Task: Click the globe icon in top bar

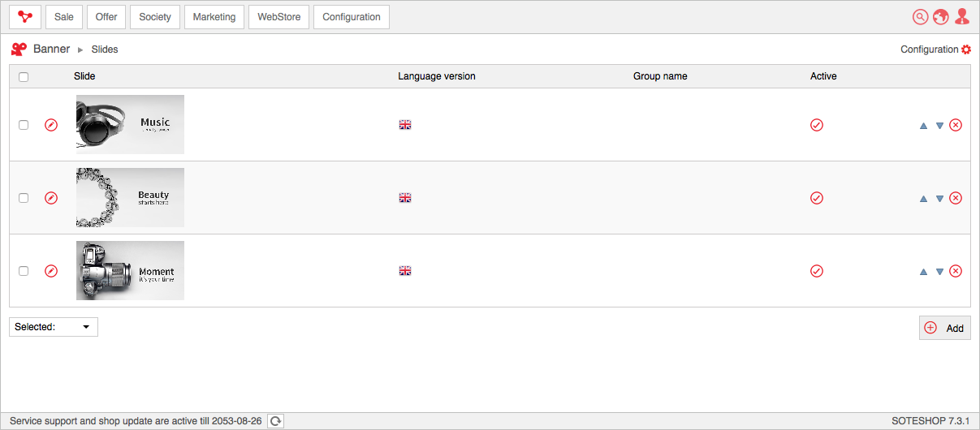Action: coord(941,17)
